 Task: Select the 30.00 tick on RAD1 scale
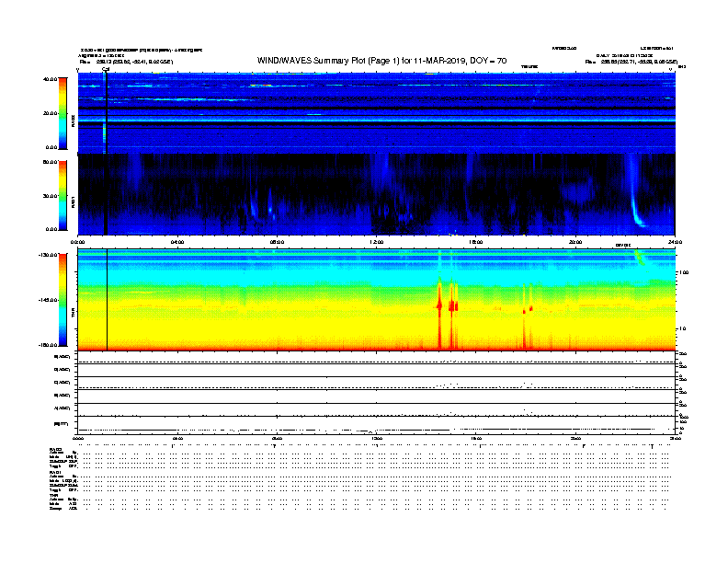[x=50, y=196]
